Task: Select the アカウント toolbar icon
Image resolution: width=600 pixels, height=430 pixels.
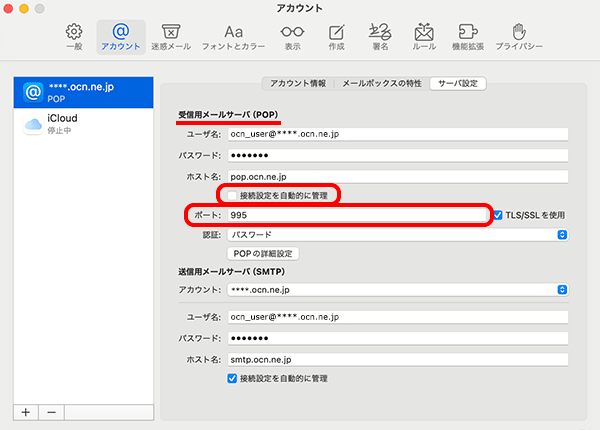Action: [121, 37]
